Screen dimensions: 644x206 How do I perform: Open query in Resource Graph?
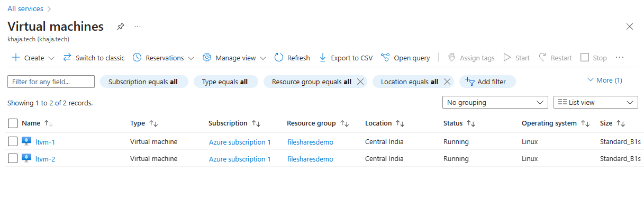pos(405,58)
